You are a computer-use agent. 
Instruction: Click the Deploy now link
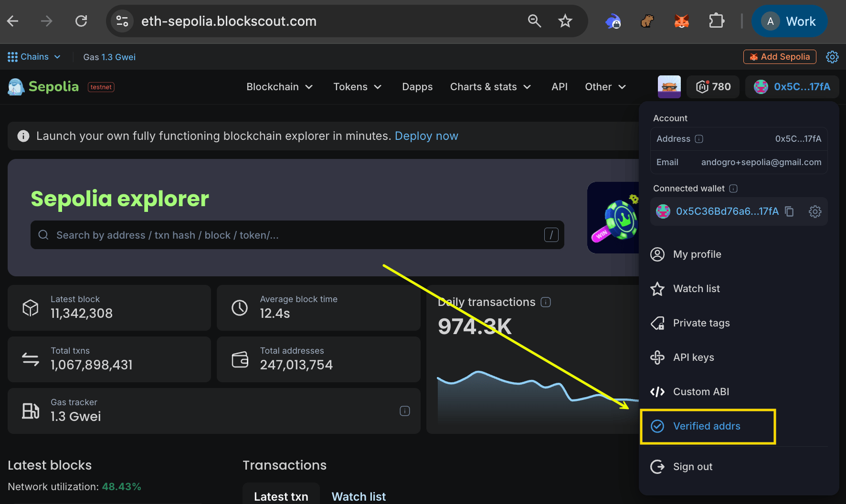tap(426, 136)
